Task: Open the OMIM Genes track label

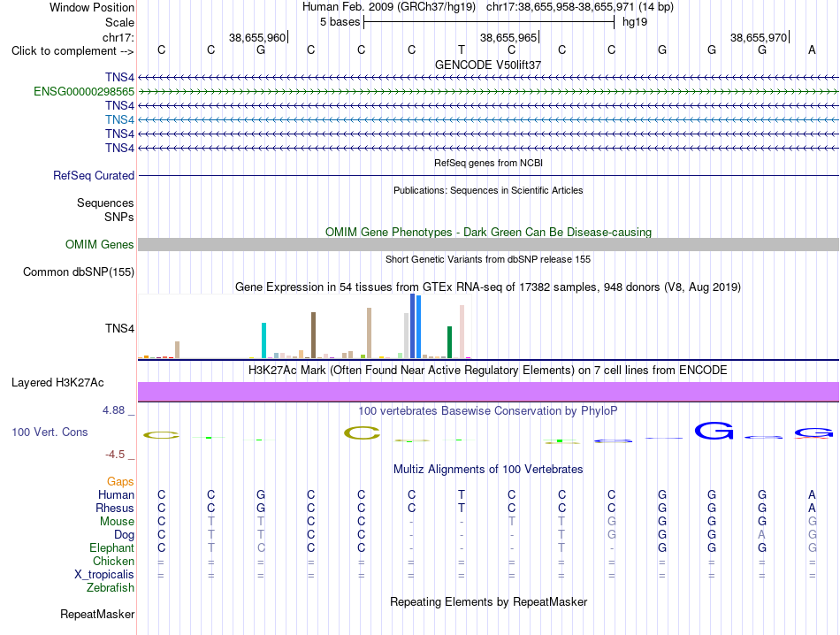Action: point(100,244)
